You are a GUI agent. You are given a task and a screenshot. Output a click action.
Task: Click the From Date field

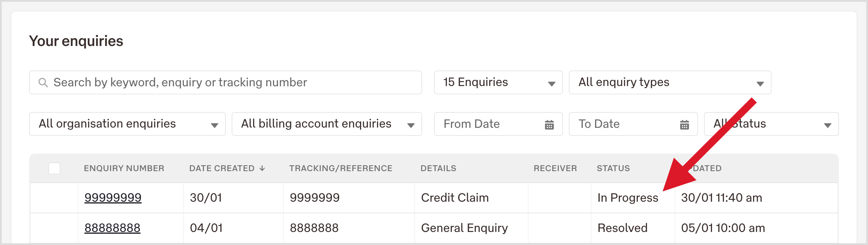click(498, 124)
